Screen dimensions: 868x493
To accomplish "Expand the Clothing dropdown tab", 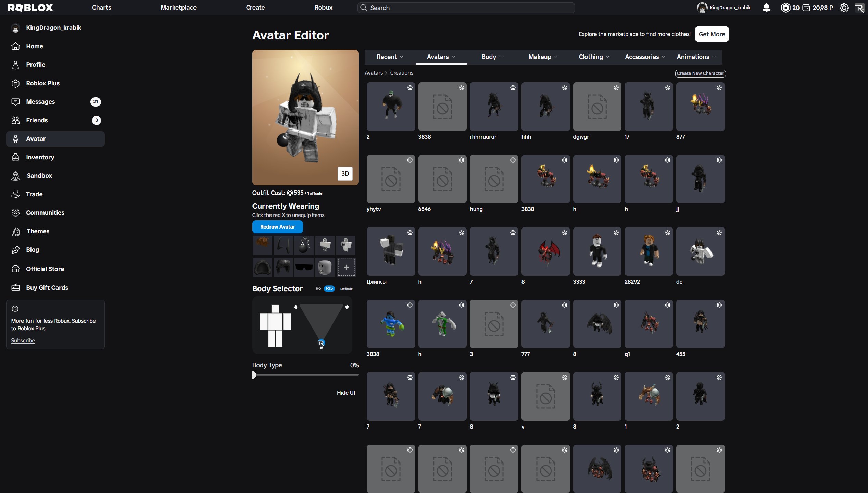I will tap(594, 57).
